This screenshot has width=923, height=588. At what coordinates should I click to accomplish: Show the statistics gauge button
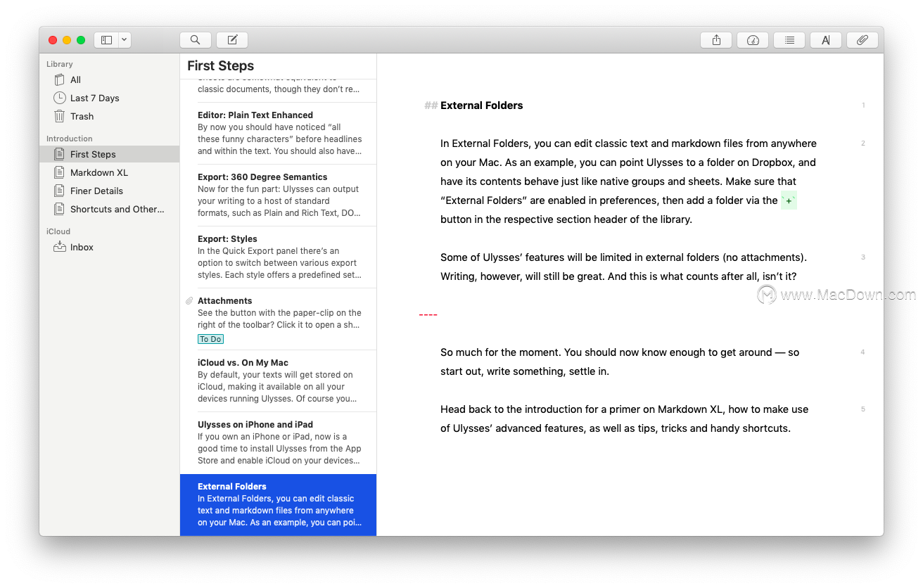pyautogui.click(x=753, y=40)
